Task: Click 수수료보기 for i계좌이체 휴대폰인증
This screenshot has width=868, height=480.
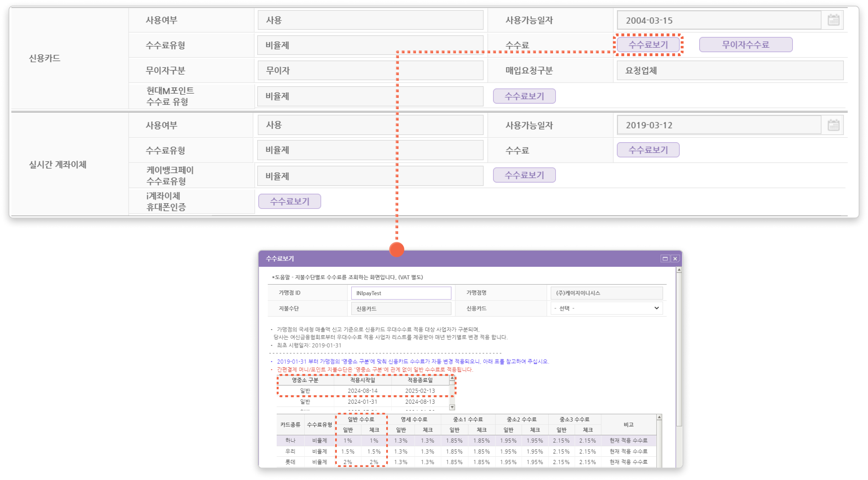Action: click(x=289, y=201)
